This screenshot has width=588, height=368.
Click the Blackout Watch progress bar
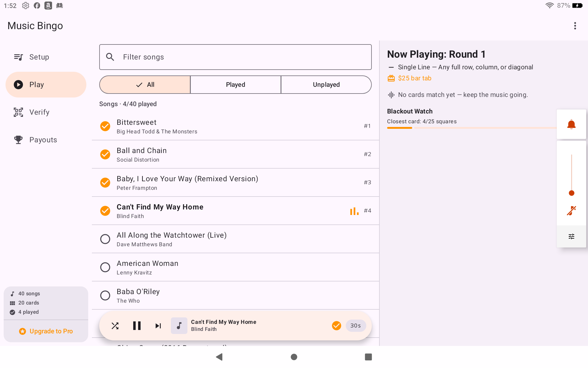tap(472, 128)
